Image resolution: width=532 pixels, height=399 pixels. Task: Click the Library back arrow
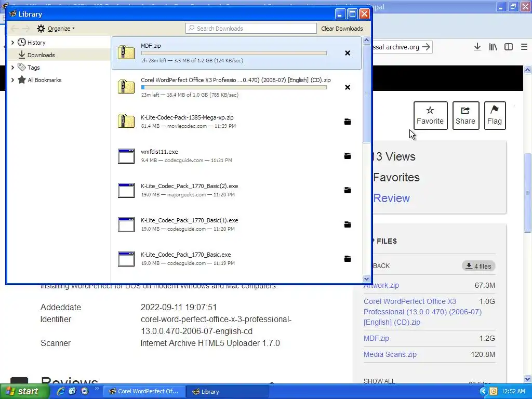pos(14,29)
